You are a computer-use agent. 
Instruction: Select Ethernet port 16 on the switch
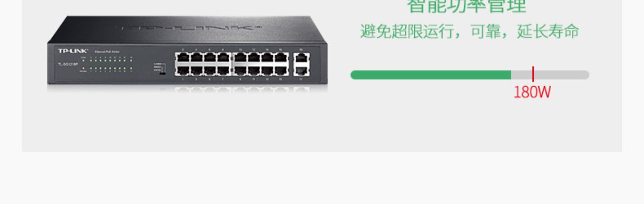pos(280,58)
